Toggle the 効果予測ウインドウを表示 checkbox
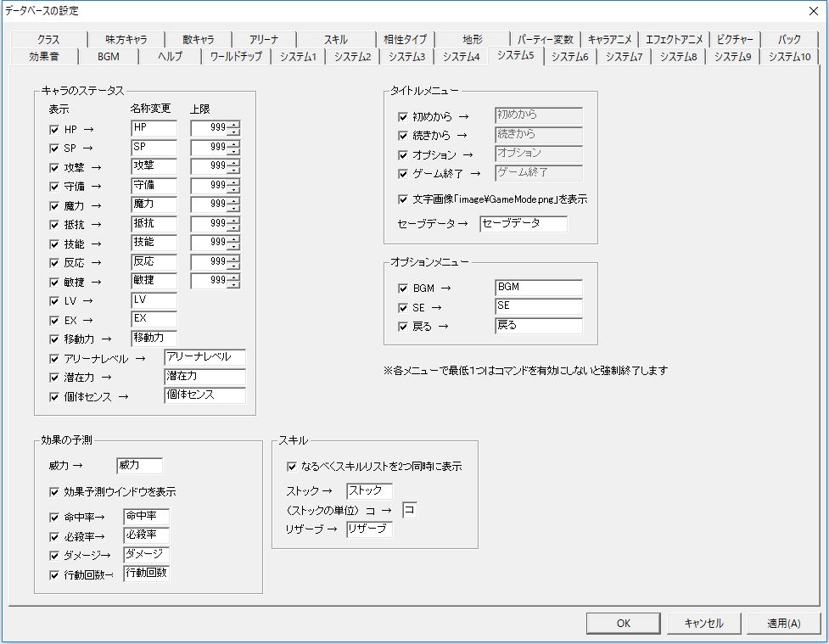829x644 pixels. (54, 492)
